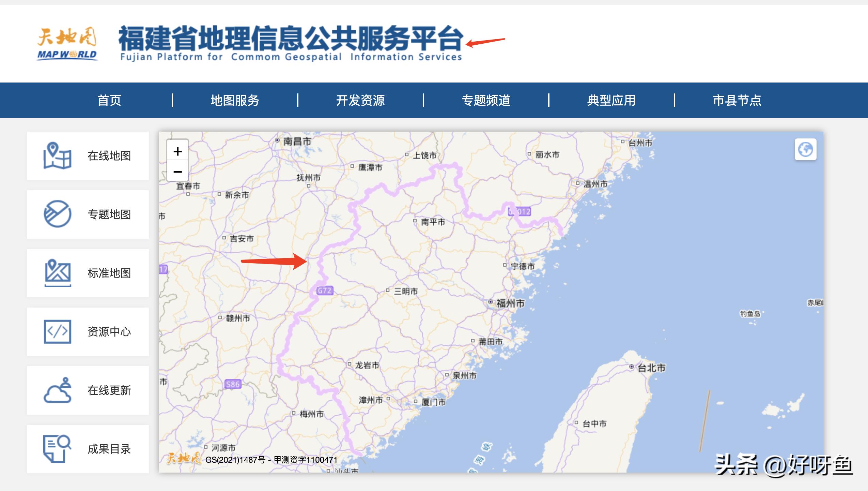The height and width of the screenshot is (491, 868).
Task: Zoom in with the plus control
Action: (x=177, y=151)
